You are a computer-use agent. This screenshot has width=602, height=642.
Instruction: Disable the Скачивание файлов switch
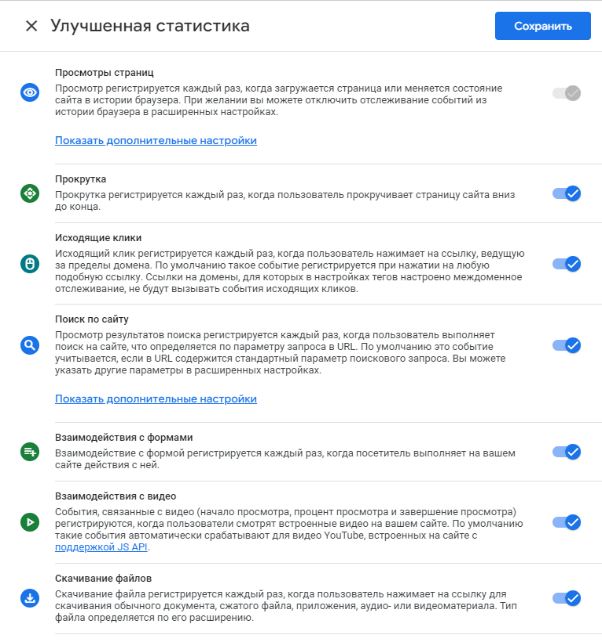coord(566,598)
